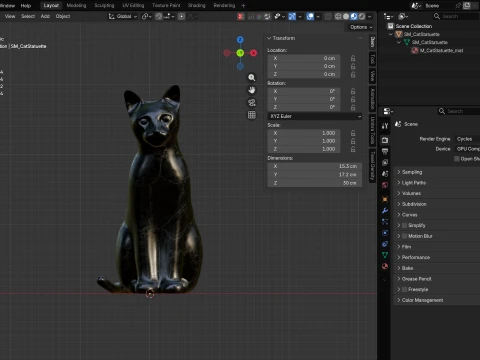Expand the Light Paths panel
480x360 pixels.
click(x=437, y=183)
